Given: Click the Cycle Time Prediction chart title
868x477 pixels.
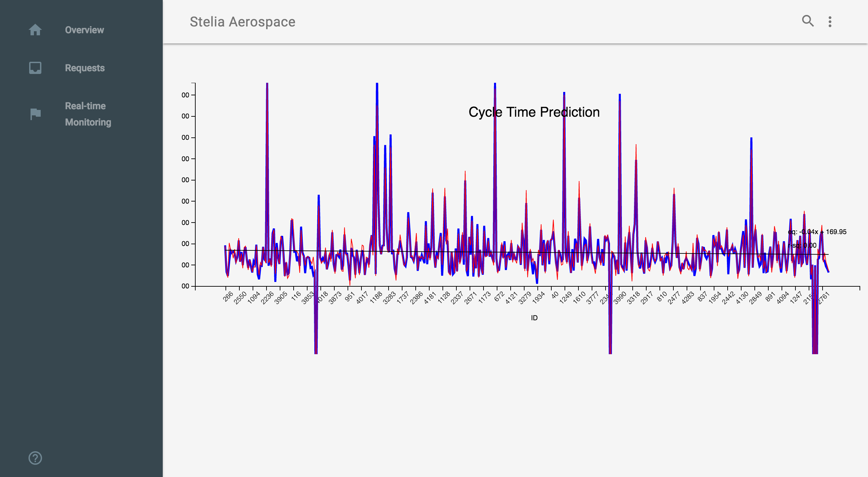Looking at the screenshot, I should coord(534,112).
